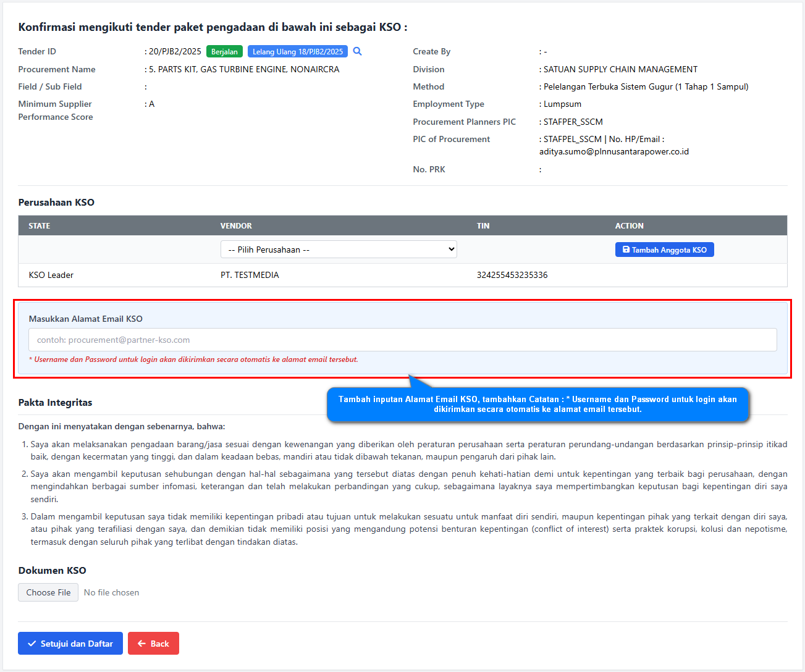Click the Tender ID value 20/PJB2/2025
This screenshot has width=805, height=672.
pos(175,51)
